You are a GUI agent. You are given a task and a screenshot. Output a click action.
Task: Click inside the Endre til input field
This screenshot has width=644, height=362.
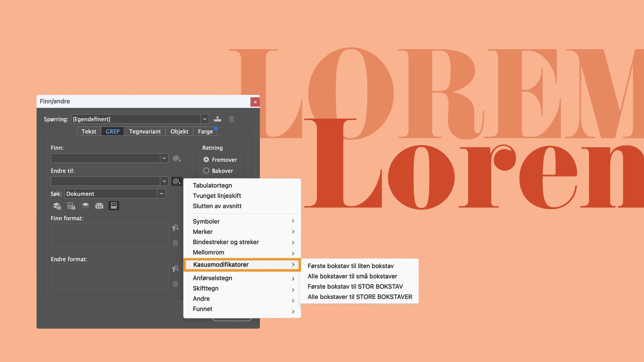tap(105, 181)
